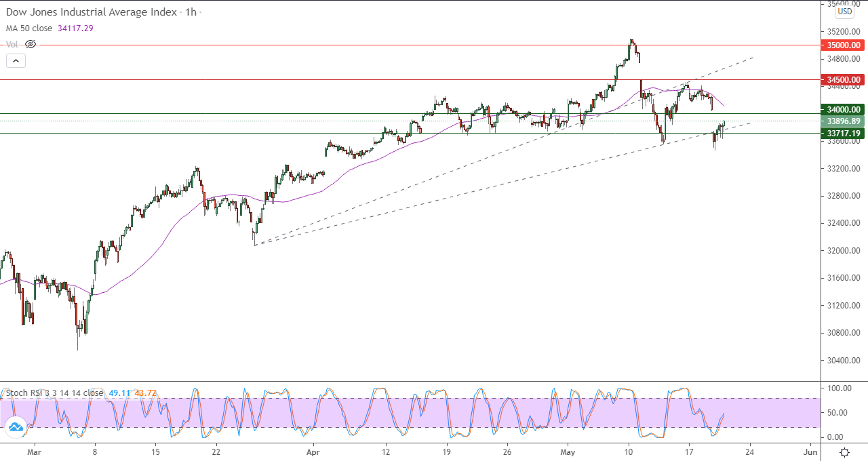Click the 31600.00 price axis tick
868x461 pixels.
[843, 278]
